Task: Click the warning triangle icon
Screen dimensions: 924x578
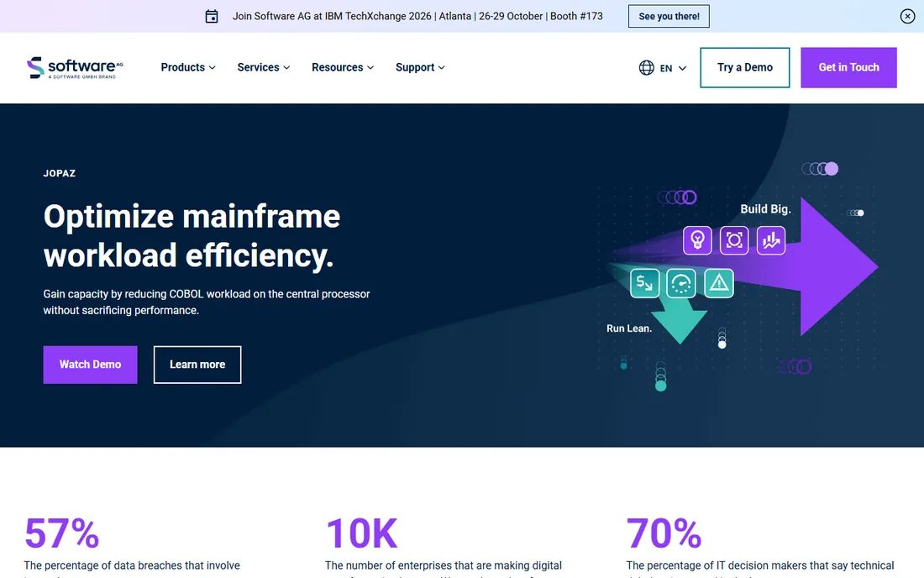Action: (x=719, y=283)
